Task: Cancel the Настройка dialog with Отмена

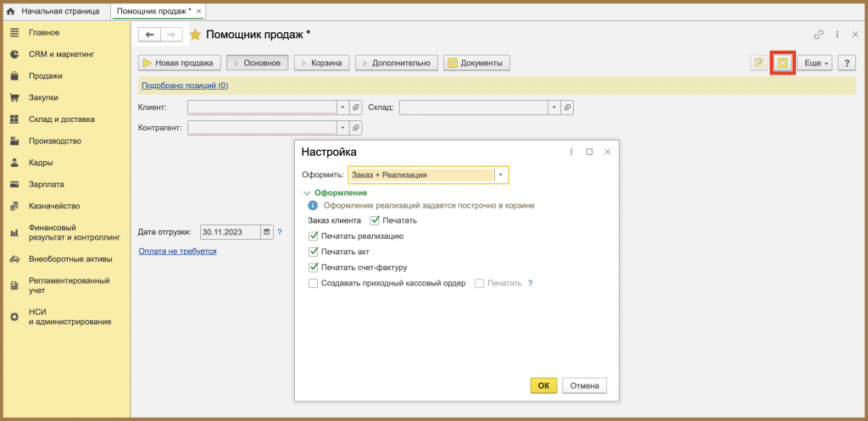Action: pos(585,385)
